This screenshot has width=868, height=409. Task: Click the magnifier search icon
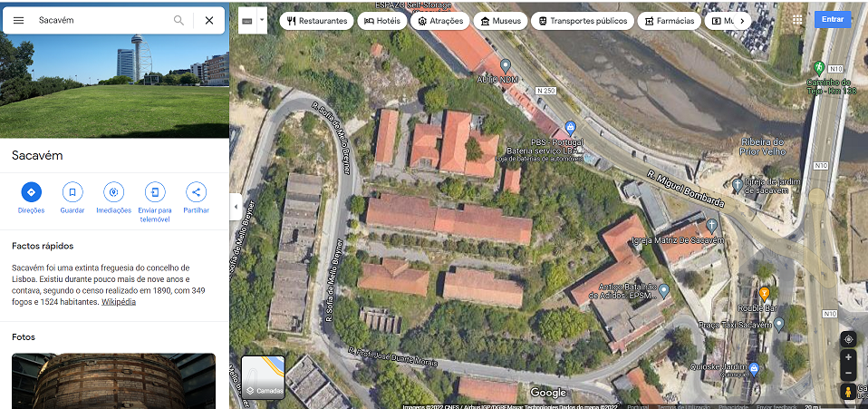[178, 21]
